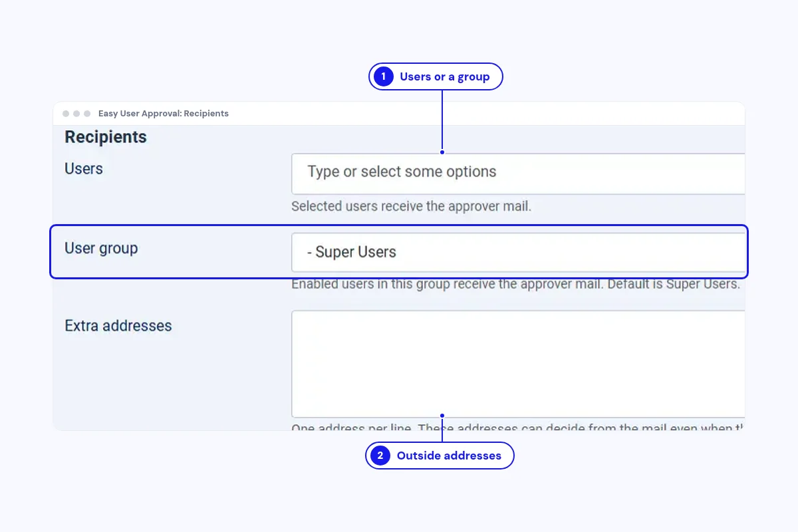798x532 pixels.
Task: Open the Users 'Type or select some options' selector
Action: point(518,174)
